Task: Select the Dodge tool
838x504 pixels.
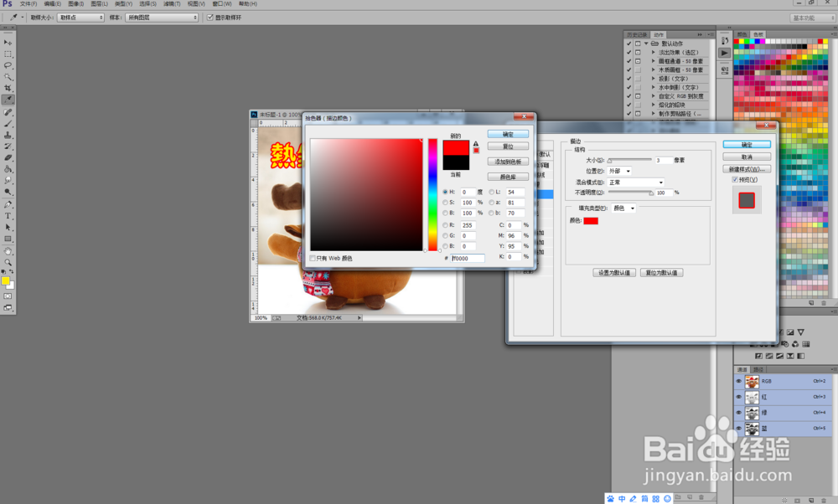Action: pos(8,193)
